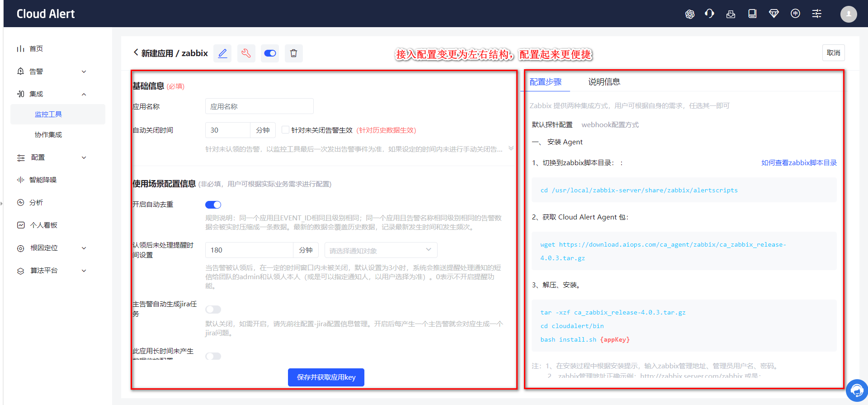The width and height of the screenshot is (868, 405).
Task: Expand the truncated auto-close description text
Action: pyautogui.click(x=511, y=148)
